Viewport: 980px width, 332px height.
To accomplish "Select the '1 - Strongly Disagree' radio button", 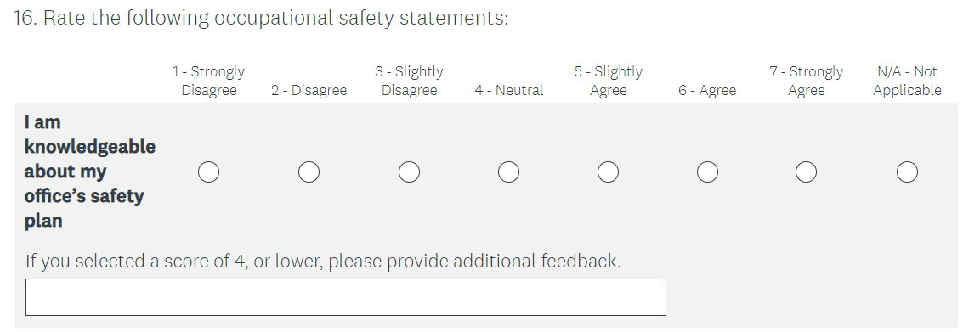I will pos(209,172).
